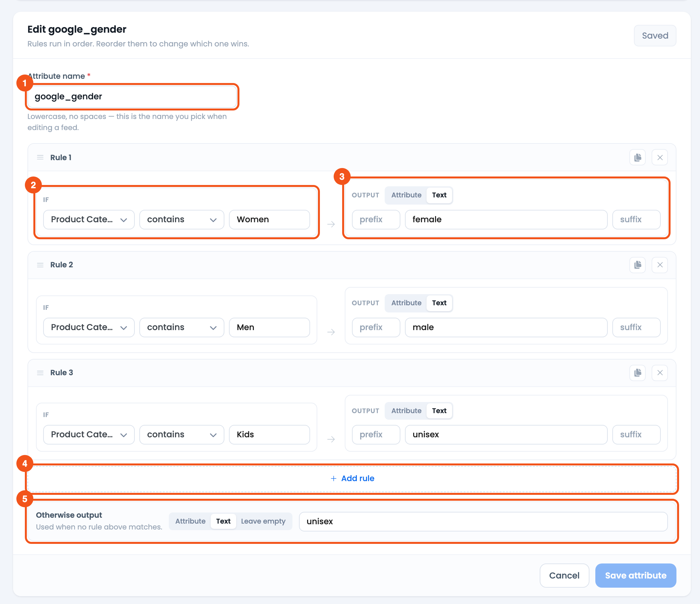Screen dimensions: 700x604
Task: Duplicate Rule 1 with the copy icon
Action: [x=638, y=157]
